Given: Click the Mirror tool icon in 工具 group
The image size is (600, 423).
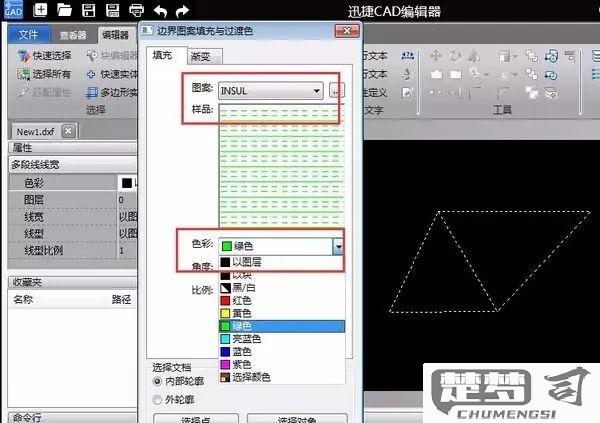Looking at the screenshot, I should tap(474, 56).
